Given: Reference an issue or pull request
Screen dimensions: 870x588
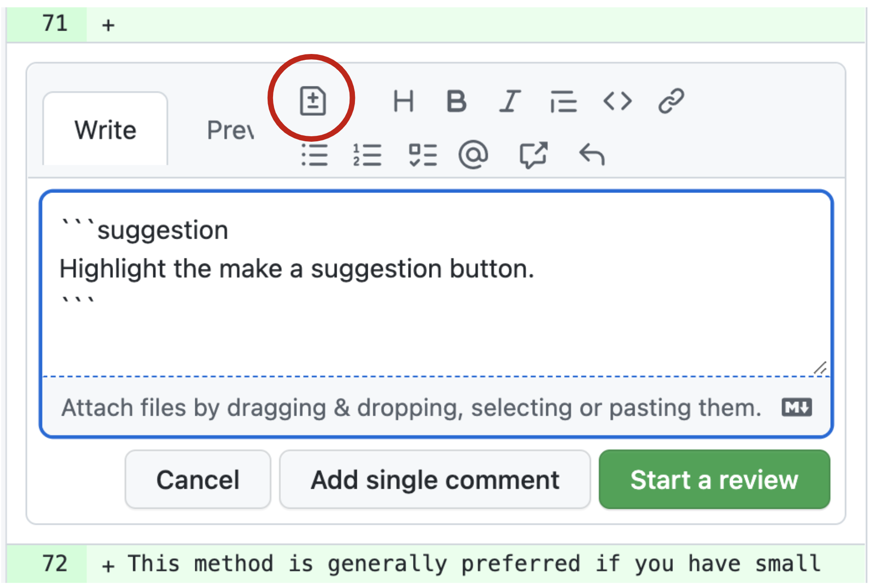Looking at the screenshot, I should point(533,155).
